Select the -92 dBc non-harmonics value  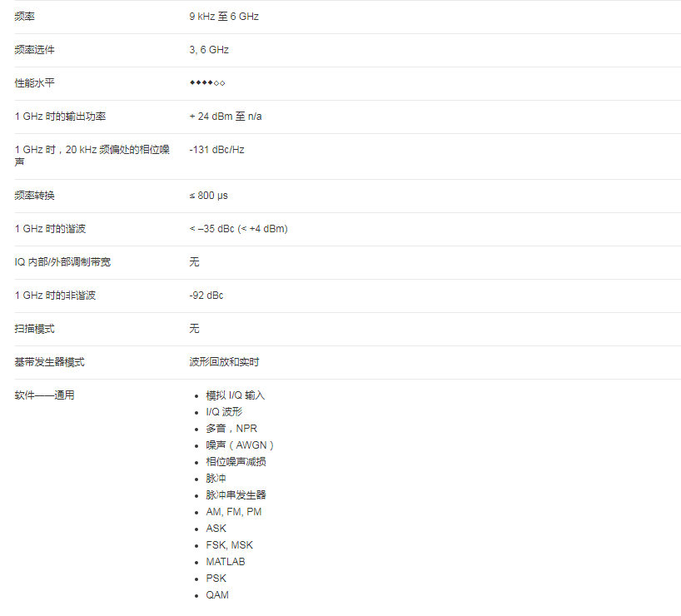[x=206, y=296]
